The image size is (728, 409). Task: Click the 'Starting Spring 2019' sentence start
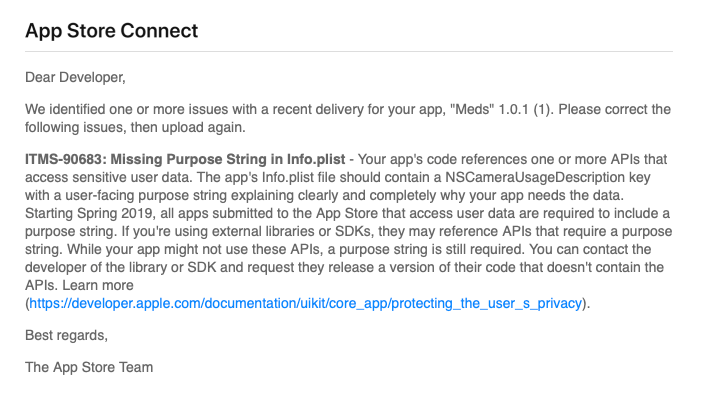(x=89, y=214)
